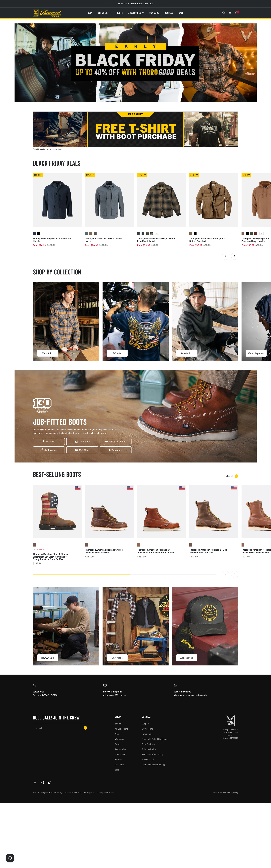Open the chat widget bubble
Screen dimensions: 271x868
[x=10, y=858]
